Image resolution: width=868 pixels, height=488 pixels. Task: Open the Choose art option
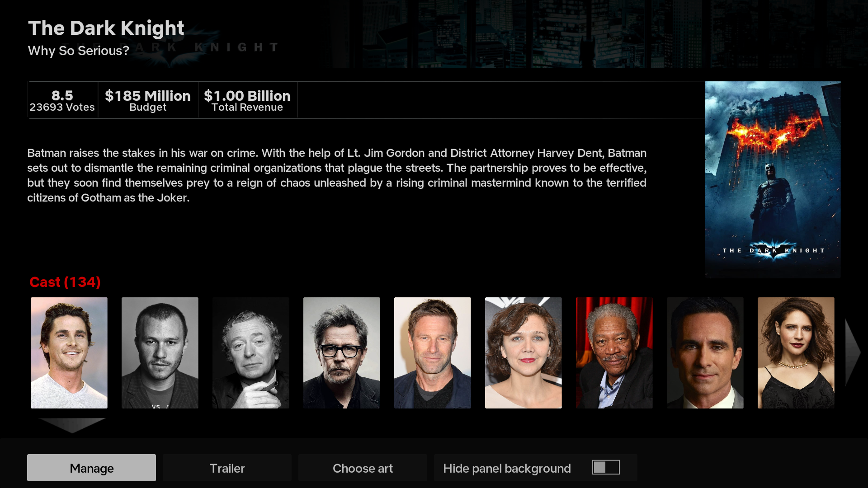click(363, 468)
